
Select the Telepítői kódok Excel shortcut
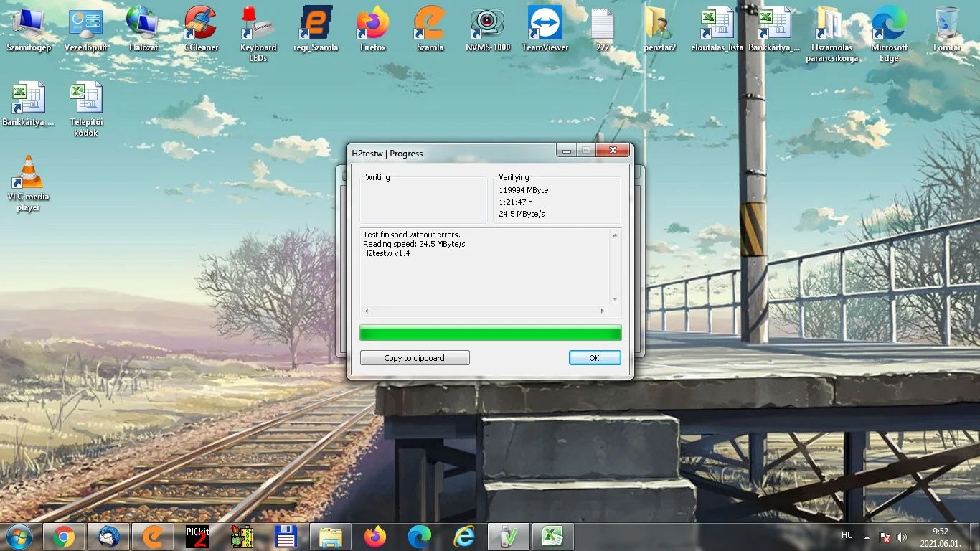tap(86, 109)
